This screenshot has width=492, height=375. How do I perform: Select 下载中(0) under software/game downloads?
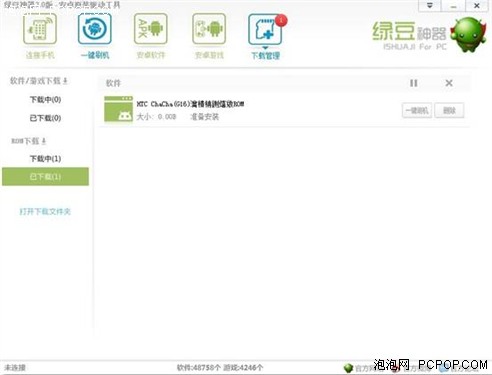[x=45, y=100]
